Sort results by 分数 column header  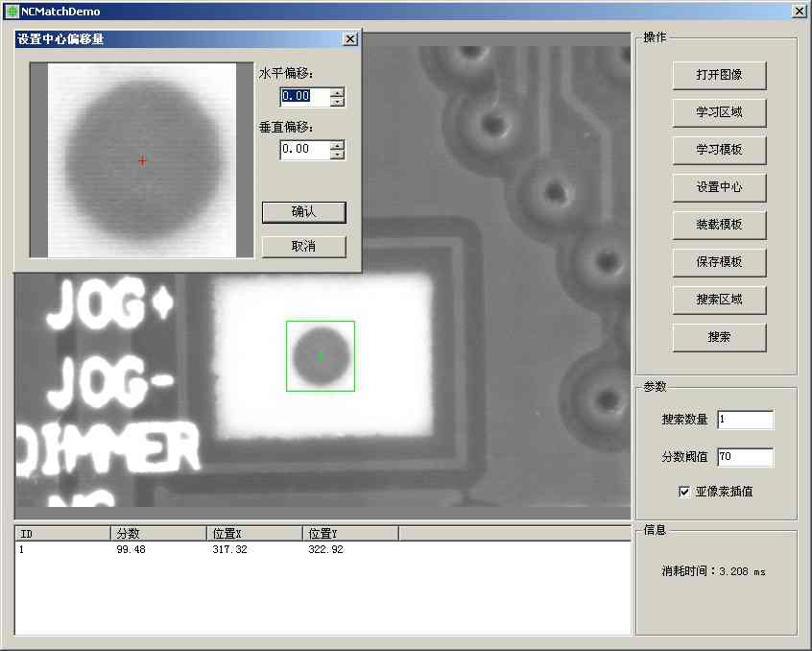[158, 533]
